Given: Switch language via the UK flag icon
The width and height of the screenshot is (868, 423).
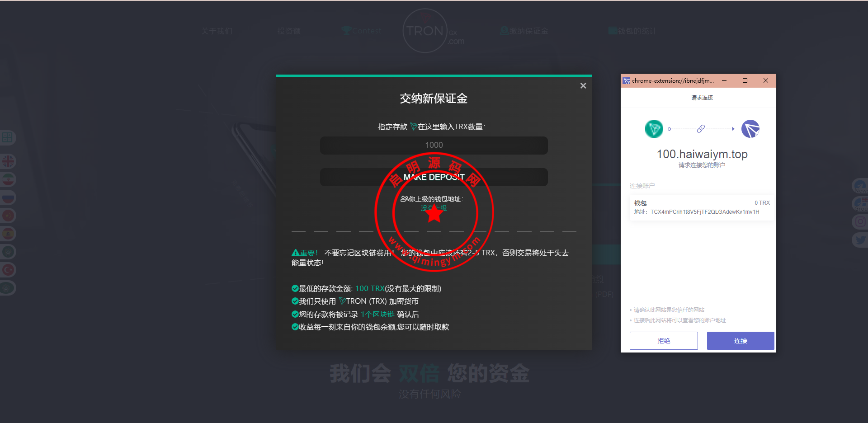Looking at the screenshot, I should pyautogui.click(x=8, y=161).
